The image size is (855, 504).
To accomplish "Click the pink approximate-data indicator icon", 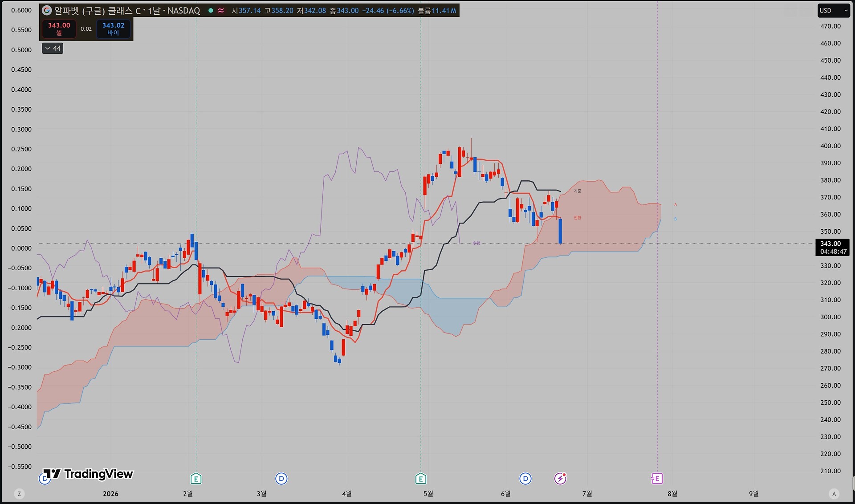I will [221, 10].
